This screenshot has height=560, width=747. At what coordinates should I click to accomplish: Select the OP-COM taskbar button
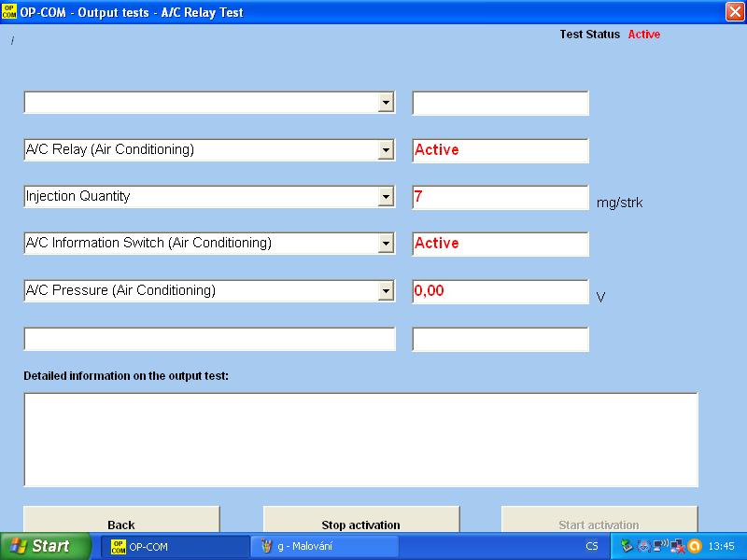pos(174,546)
